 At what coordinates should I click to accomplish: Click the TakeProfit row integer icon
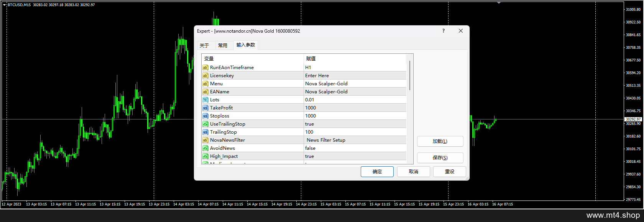point(205,108)
